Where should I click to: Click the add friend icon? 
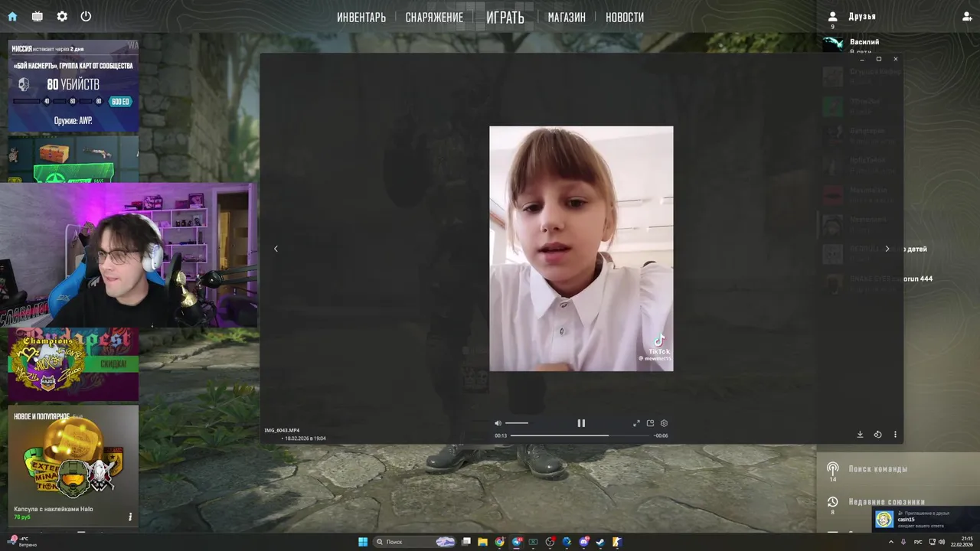coord(967,16)
